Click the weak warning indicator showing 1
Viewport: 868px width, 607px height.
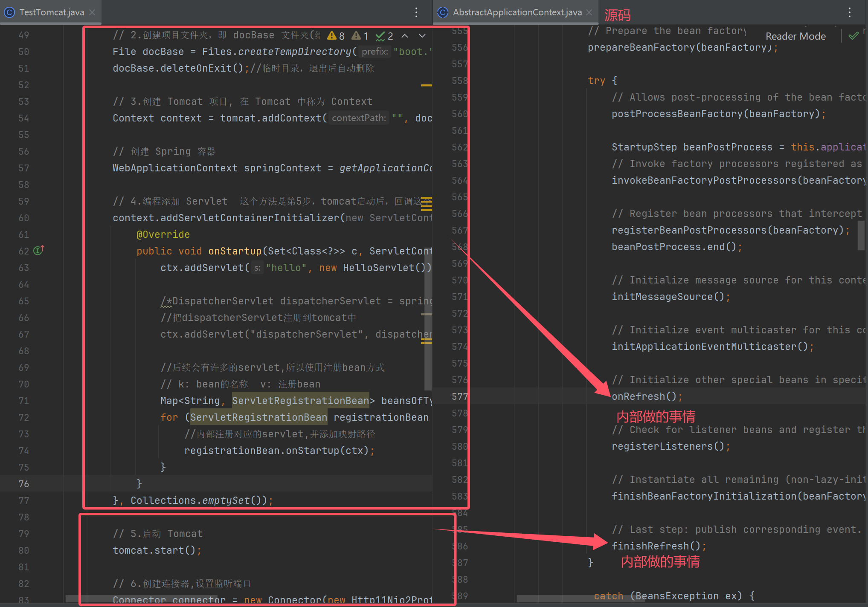(360, 36)
